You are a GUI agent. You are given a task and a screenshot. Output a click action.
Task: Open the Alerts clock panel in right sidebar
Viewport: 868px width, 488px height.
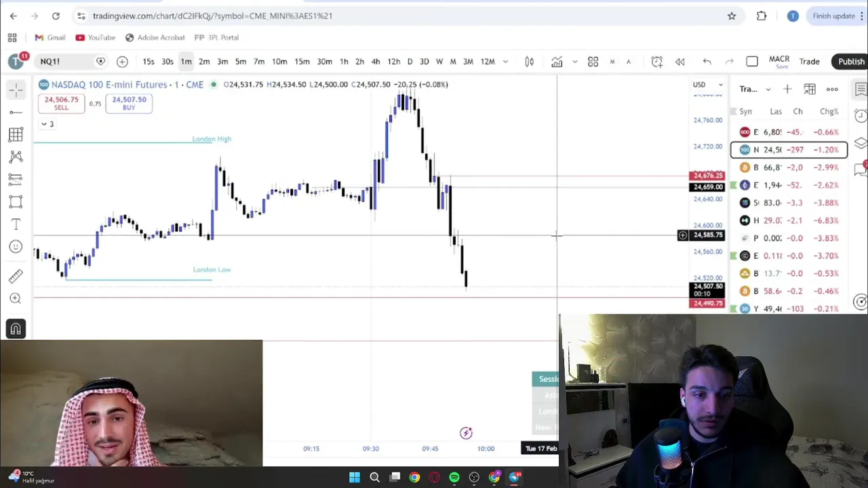[x=861, y=116]
